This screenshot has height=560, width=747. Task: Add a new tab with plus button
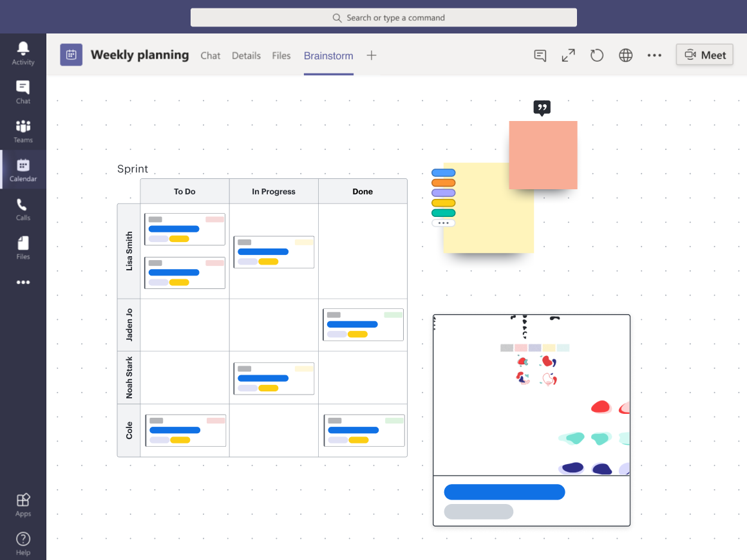[x=372, y=55]
